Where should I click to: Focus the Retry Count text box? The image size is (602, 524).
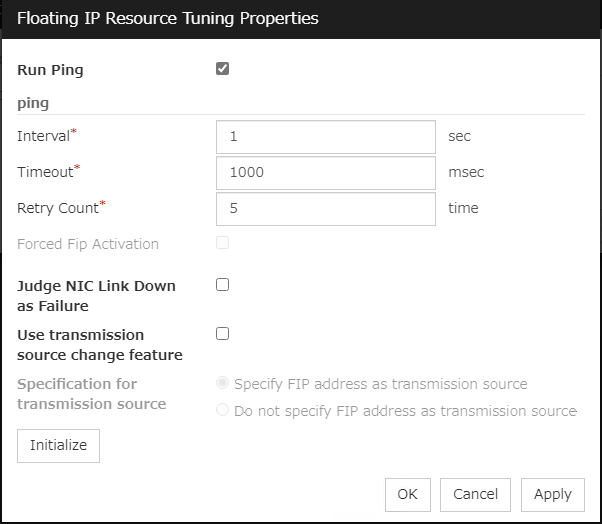[x=325, y=209]
